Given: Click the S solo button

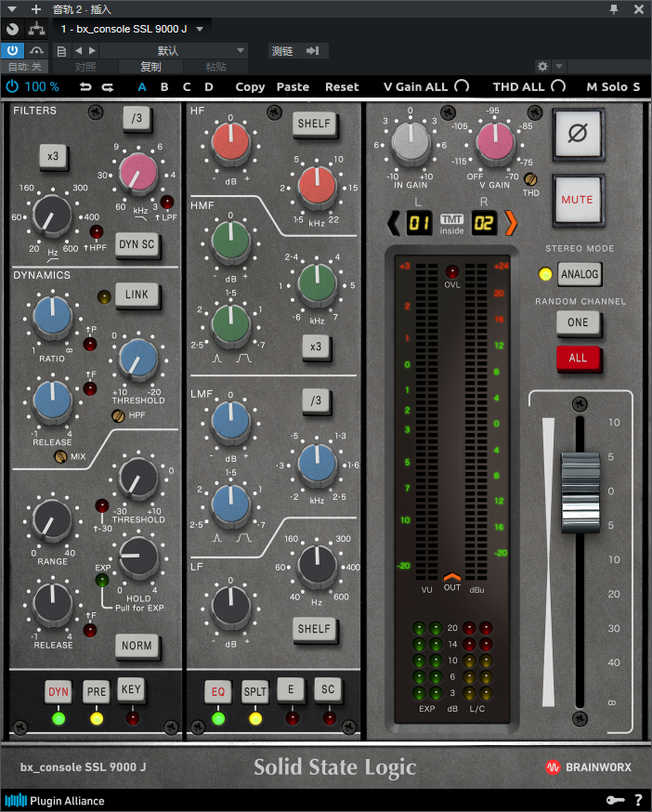Looking at the screenshot, I should pyautogui.click(x=636, y=87).
